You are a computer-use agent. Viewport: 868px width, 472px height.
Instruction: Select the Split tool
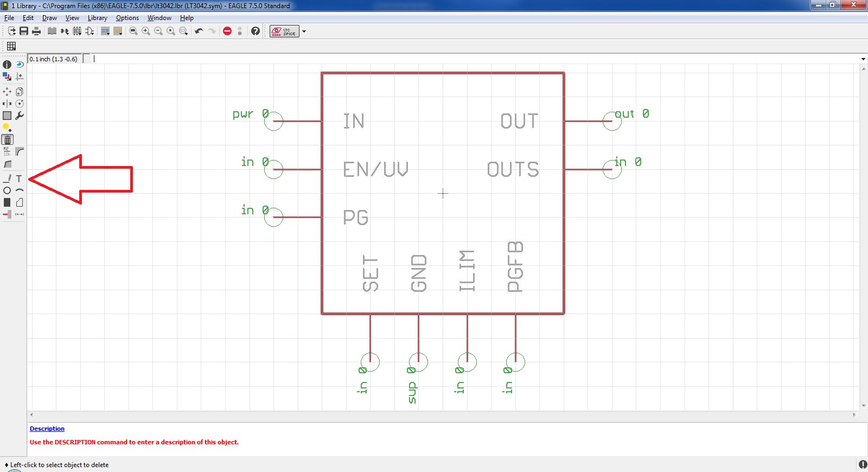(7, 163)
